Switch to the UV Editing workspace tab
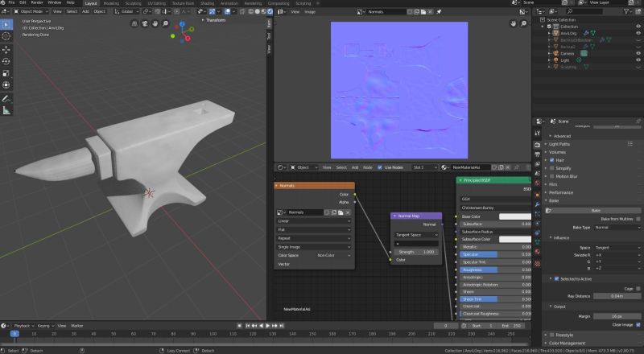Screen dimensions: 644x354 pos(156,3)
